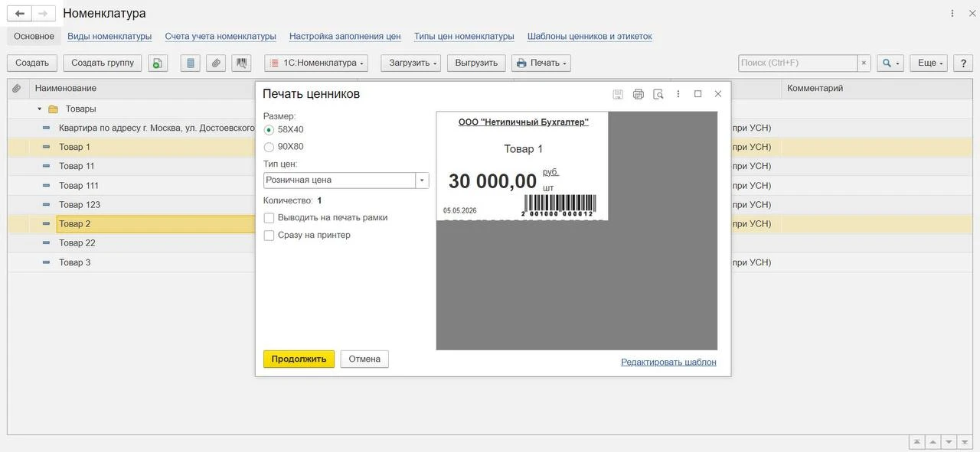
Task: Click the 30 000,00 price in preview
Action: (x=492, y=181)
